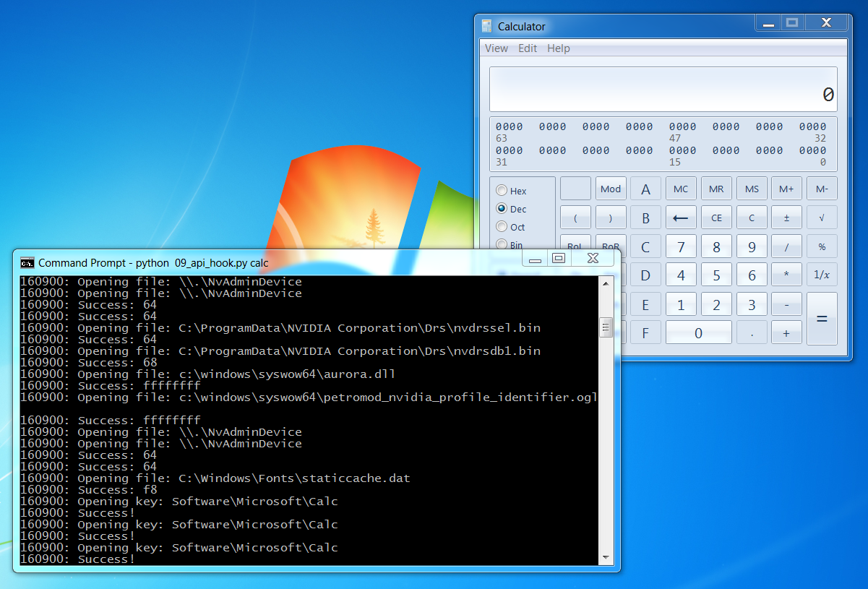Click the wide 0 digit key
The width and height of the screenshot is (868, 589).
698,332
